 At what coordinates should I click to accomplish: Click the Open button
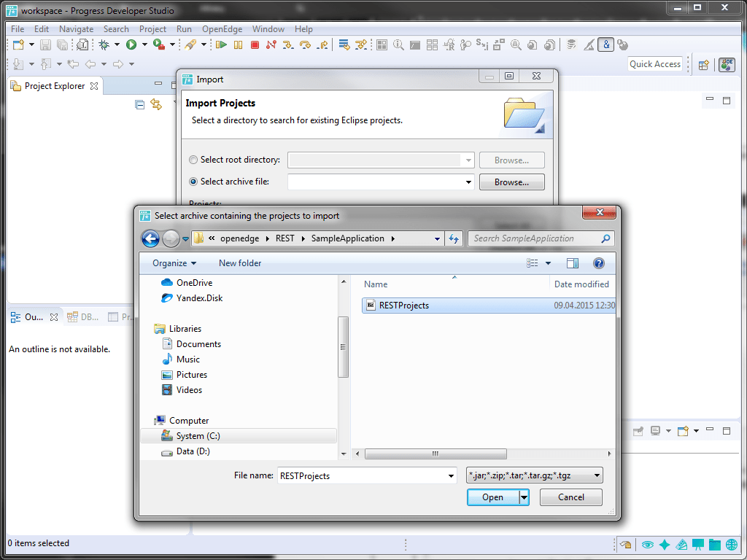coord(493,497)
